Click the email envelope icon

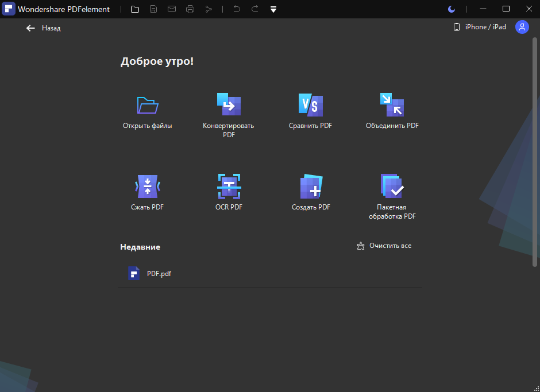click(x=172, y=9)
